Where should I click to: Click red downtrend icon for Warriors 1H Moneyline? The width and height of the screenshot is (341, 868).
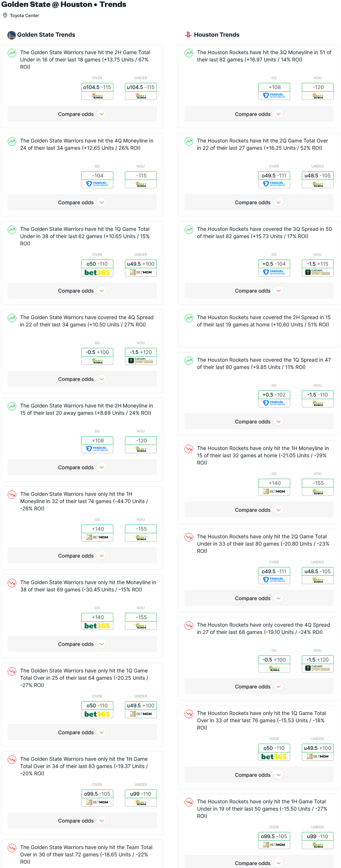coord(12,495)
